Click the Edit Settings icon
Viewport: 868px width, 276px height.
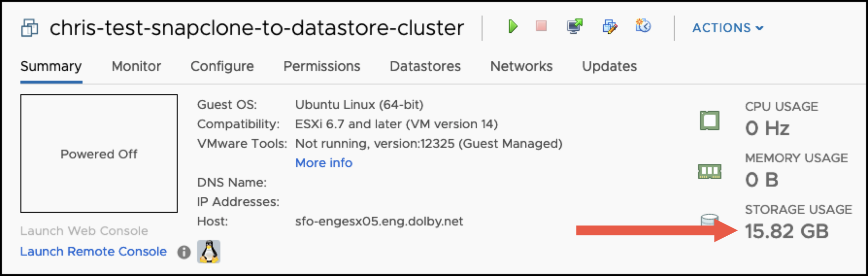pos(610,26)
